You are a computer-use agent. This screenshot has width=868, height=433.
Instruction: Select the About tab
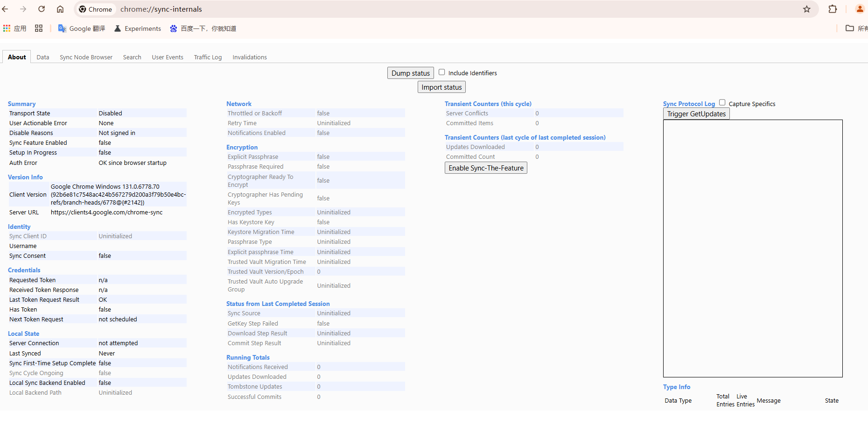pos(17,57)
